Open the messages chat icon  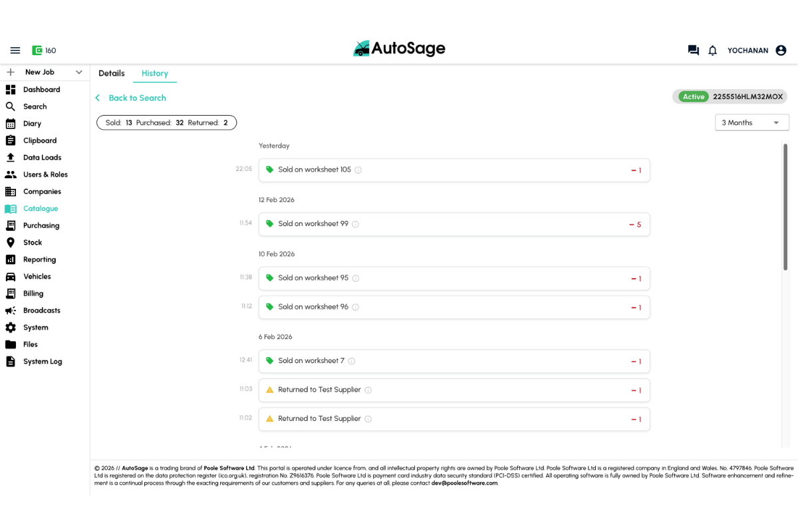pos(693,50)
